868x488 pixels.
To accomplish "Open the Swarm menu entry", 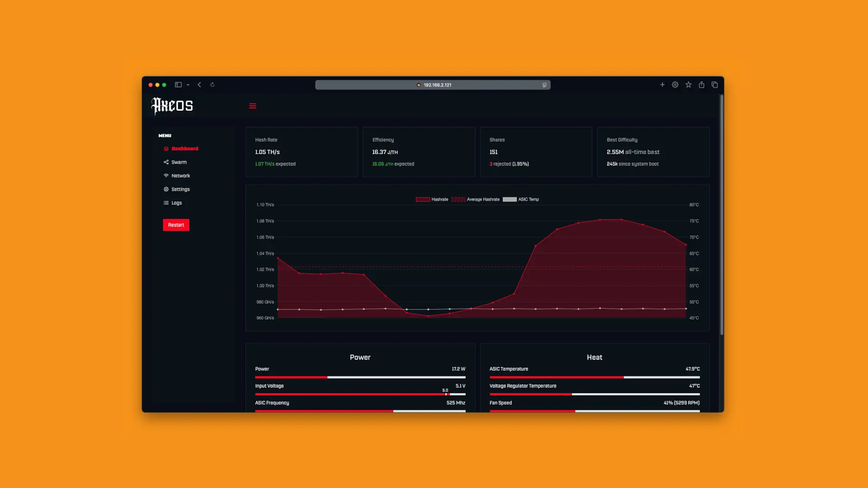I will (179, 162).
